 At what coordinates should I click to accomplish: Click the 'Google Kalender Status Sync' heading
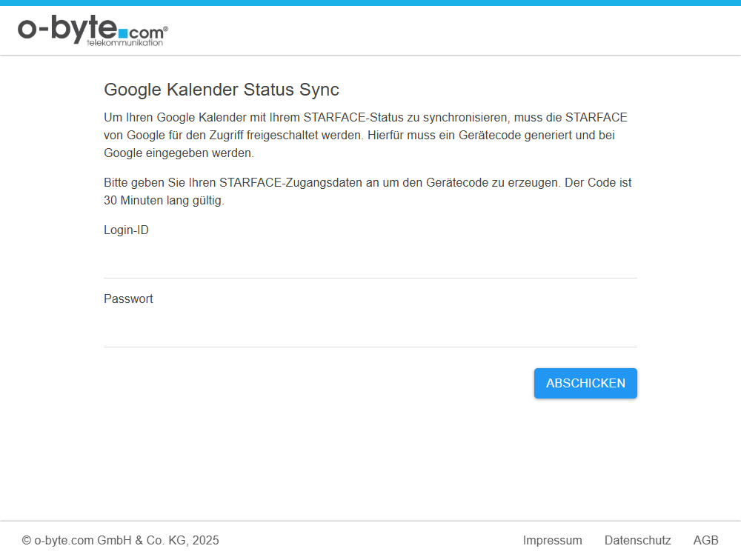(x=221, y=90)
